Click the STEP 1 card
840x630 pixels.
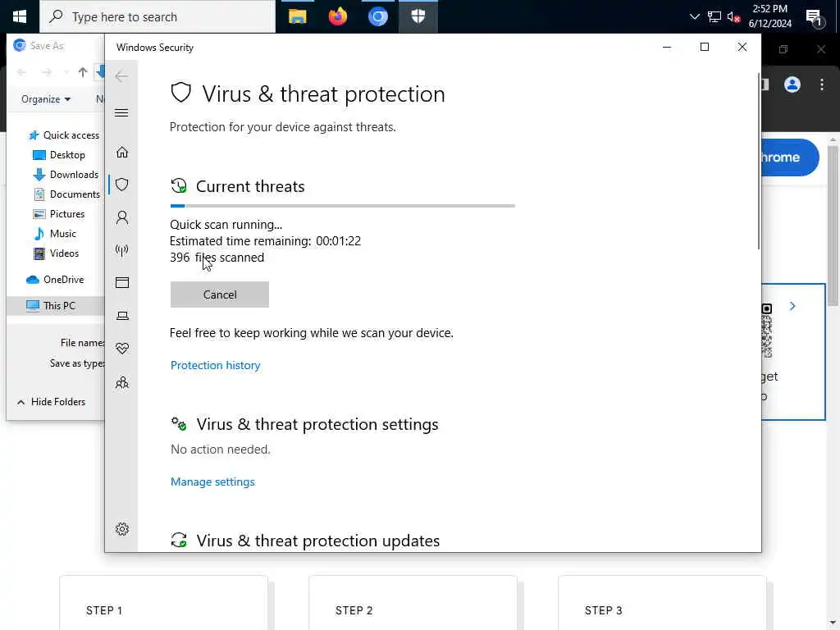coord(163,603)
